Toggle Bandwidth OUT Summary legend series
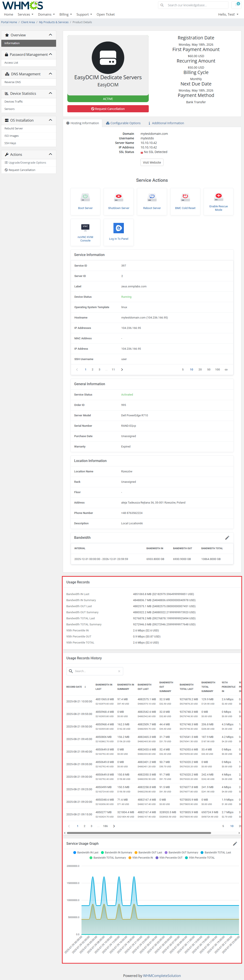The width and height of the screenshot is (244, 980). point(182,853)
